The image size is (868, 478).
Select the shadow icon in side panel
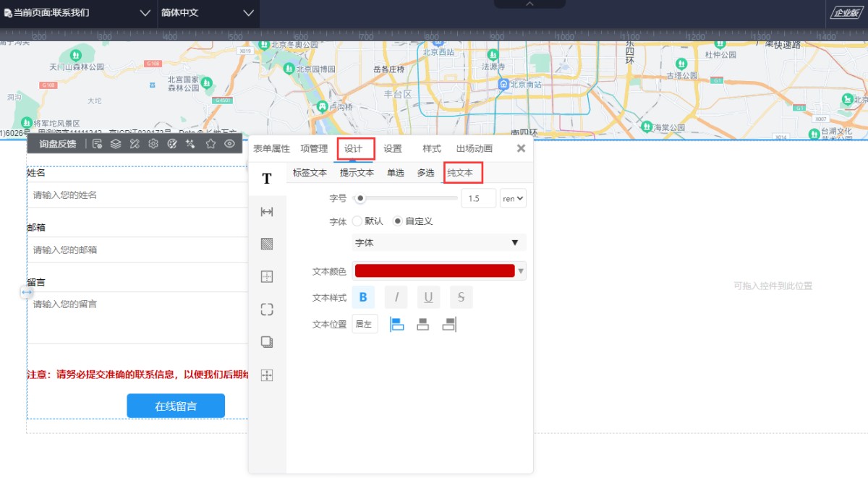[267, 342]
